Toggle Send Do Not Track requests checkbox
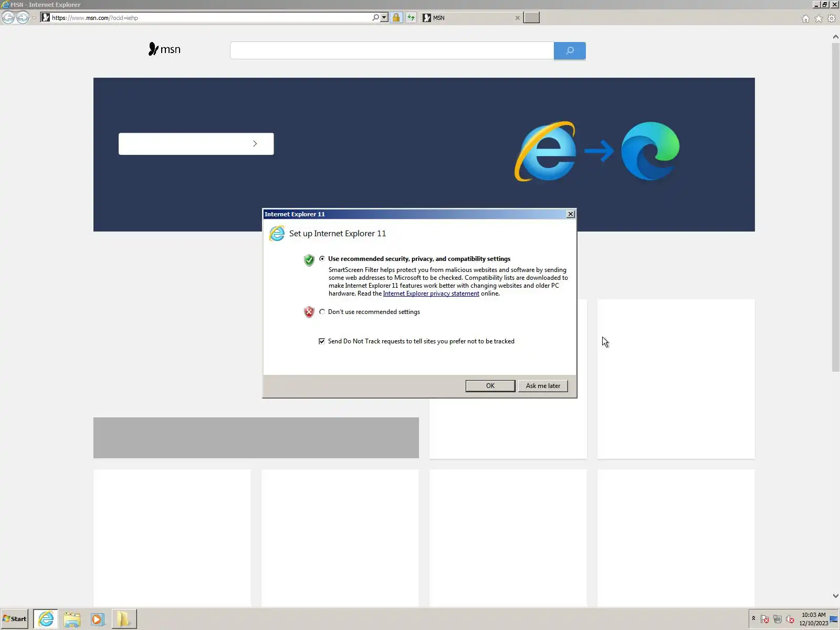840x630 pixels. 322,341
